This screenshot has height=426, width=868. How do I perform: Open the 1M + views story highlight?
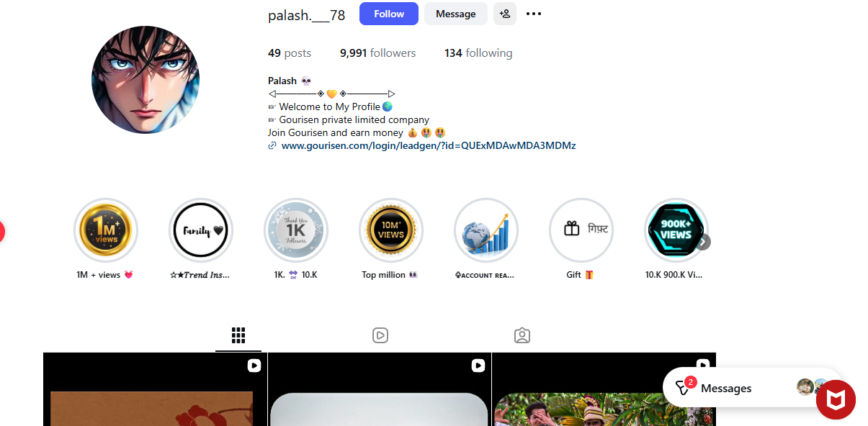coord(106,230)
